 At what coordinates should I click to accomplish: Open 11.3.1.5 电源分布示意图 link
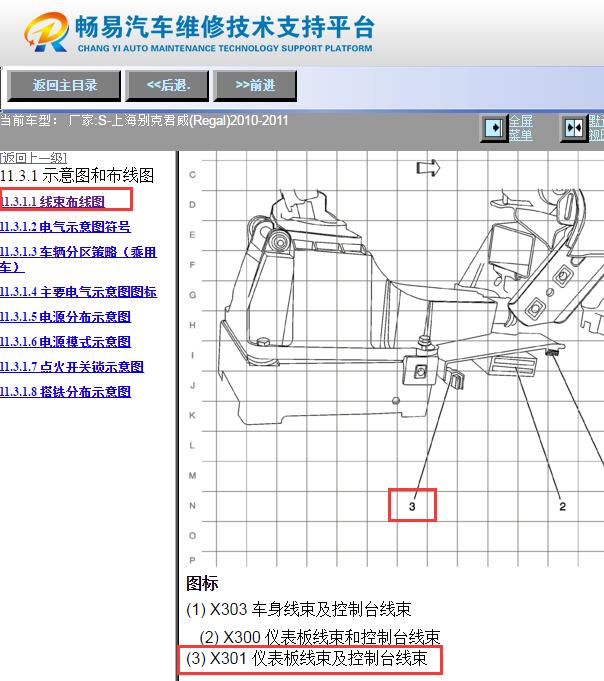tap(65, 317)
